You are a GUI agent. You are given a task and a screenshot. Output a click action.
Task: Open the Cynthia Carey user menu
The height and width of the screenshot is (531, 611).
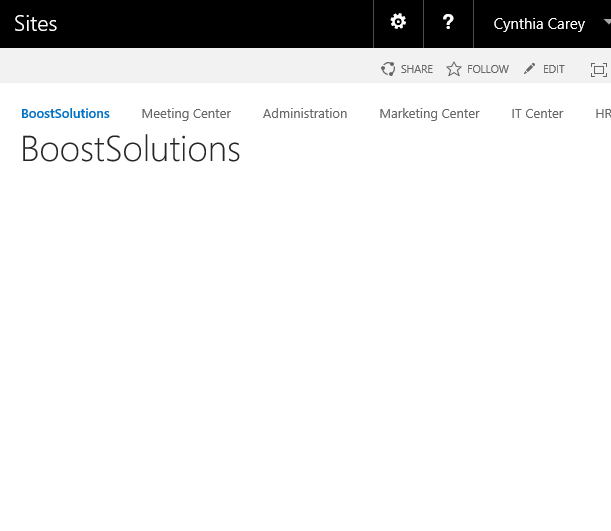539,24
